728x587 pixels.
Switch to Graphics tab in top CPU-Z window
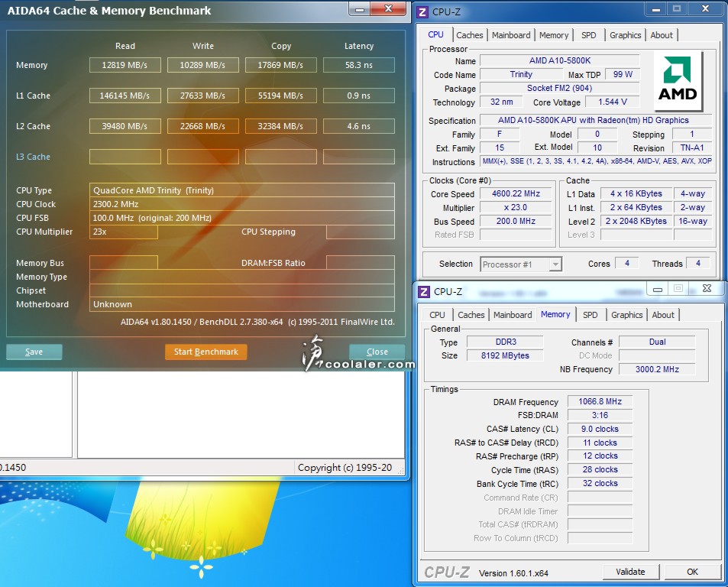(x=625, y=35)
